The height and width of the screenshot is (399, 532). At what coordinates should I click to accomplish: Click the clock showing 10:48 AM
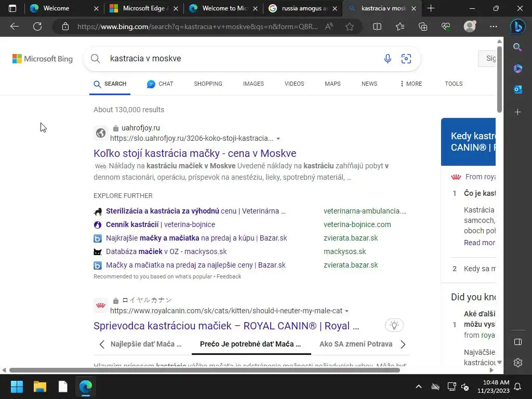(x=496, y=382)
